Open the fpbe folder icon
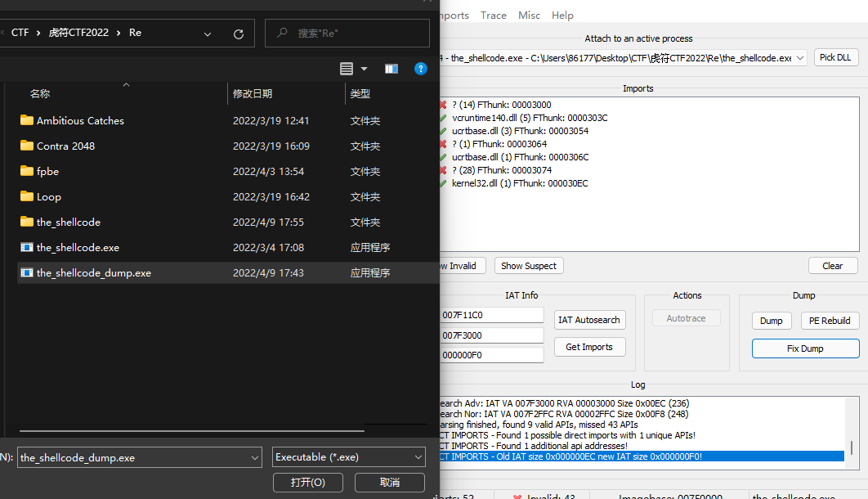This screenshot has width=868, height=499. (x=25, y=171)
